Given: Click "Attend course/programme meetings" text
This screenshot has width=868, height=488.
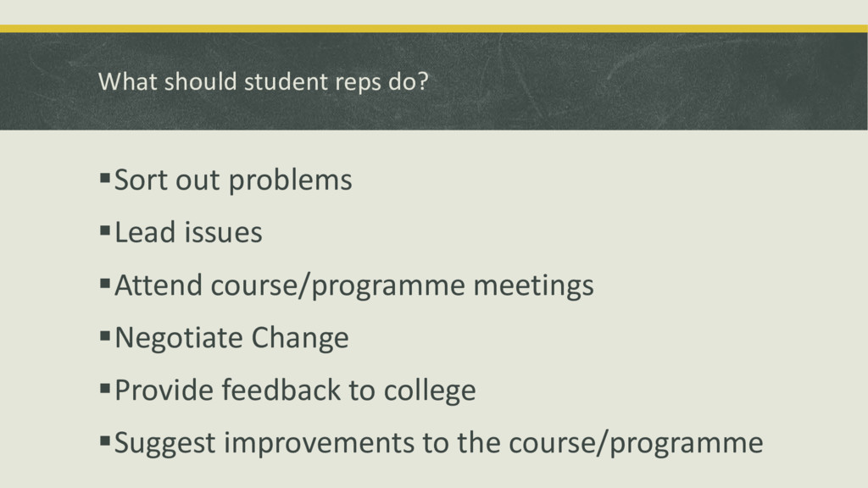Looking at the screenshot, I should point(353,286).
